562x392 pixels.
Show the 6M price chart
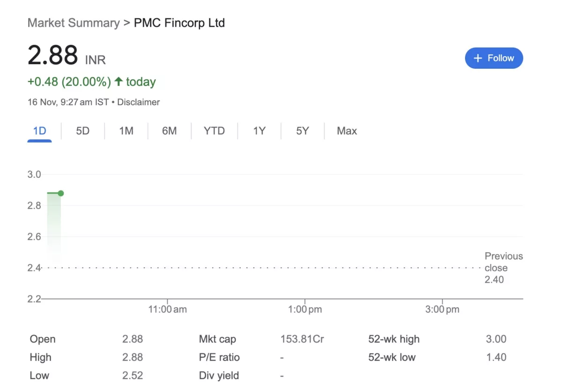[169, 131]
